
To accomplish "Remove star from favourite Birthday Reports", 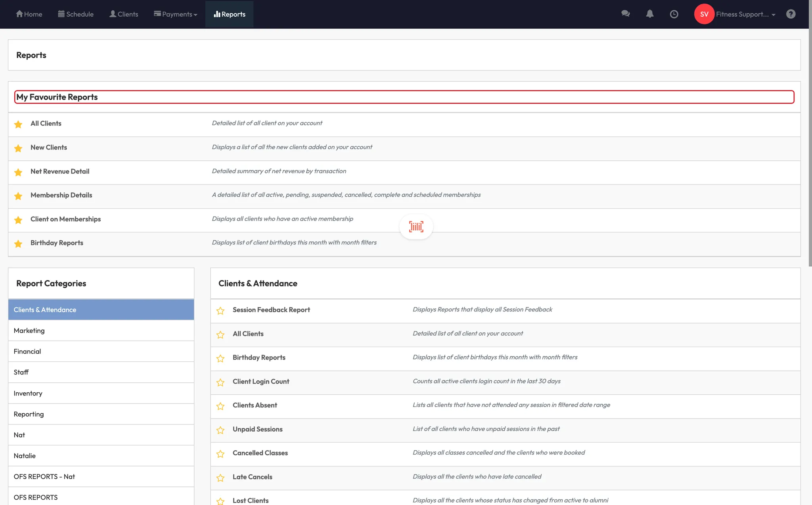I will pos(18,244).
